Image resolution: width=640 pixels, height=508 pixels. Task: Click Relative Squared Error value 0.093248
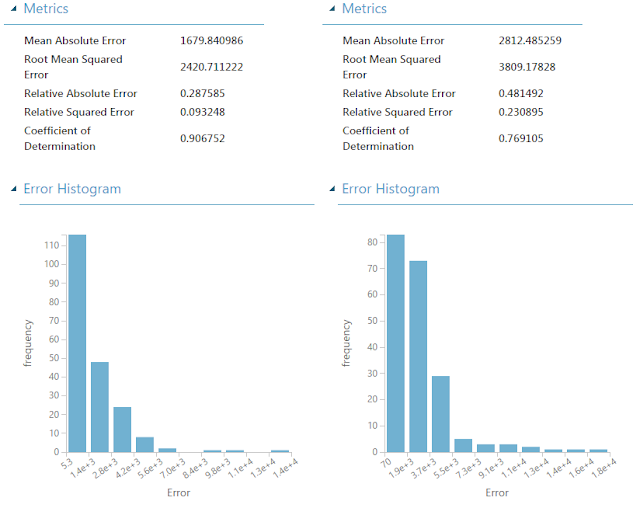202,112
